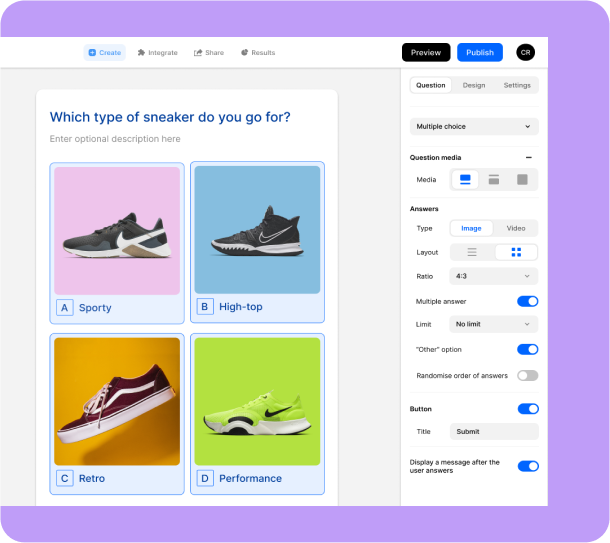Open the Limit dropdown

click(494, 324)
